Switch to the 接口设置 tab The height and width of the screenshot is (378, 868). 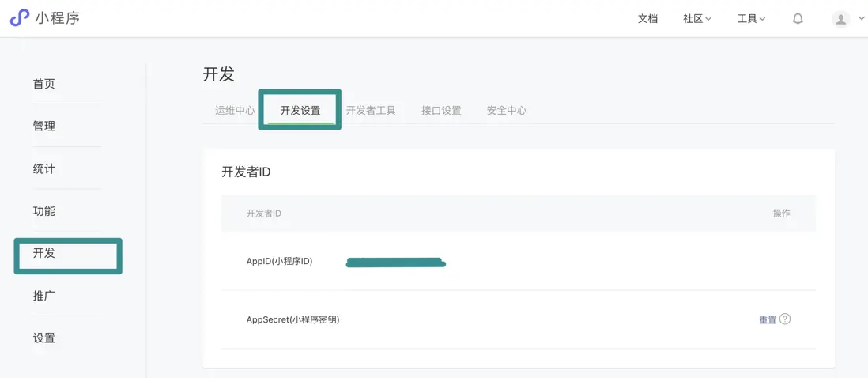[x=441, y=111]
